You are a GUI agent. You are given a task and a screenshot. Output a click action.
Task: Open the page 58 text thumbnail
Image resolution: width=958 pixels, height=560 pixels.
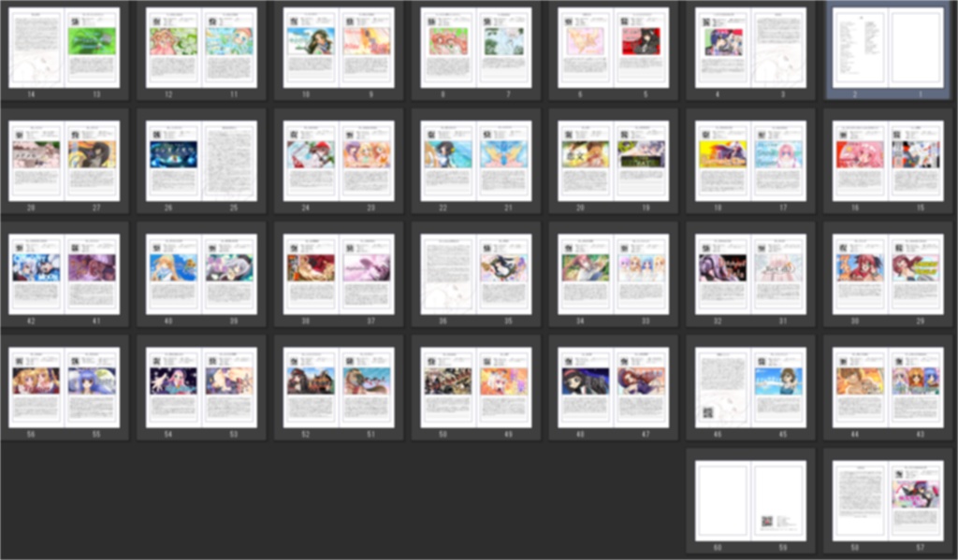click(x=861, y=501)
